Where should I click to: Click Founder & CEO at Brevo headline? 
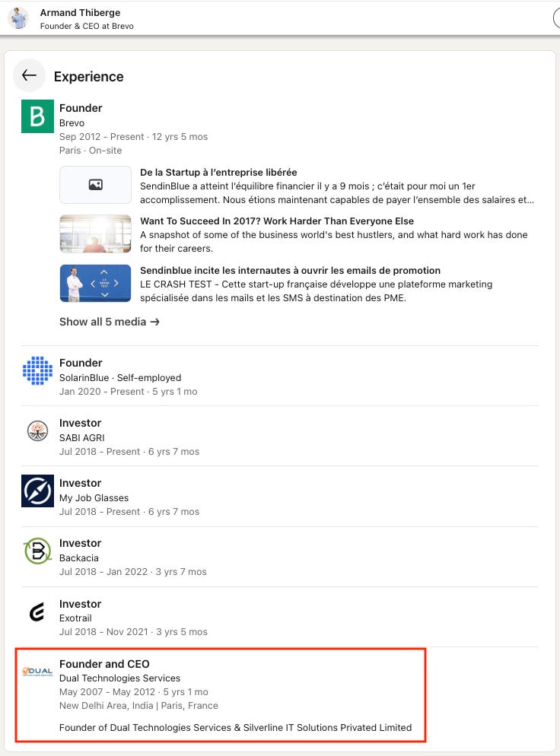tap(87, 26)
